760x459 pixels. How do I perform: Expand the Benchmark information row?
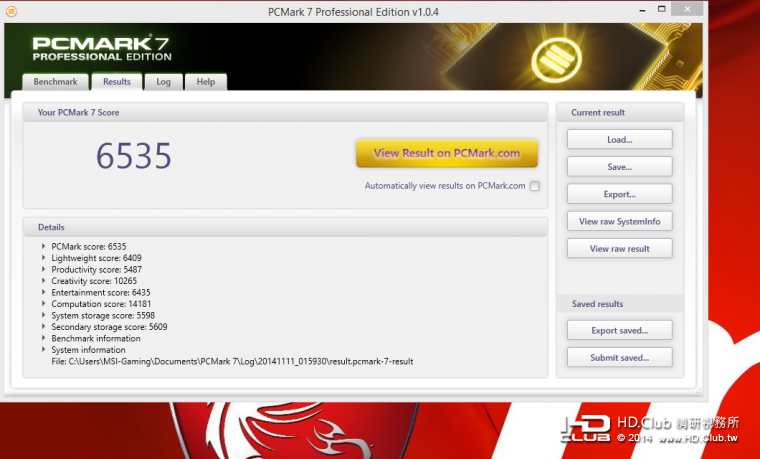pyautogui.click(x=44, y=338)
